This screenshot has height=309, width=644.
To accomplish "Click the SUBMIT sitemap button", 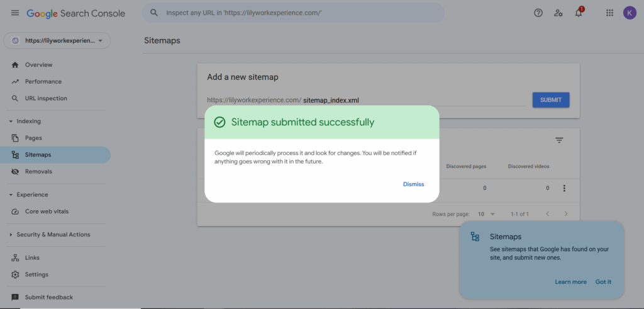I will click(x=551, y=100).
